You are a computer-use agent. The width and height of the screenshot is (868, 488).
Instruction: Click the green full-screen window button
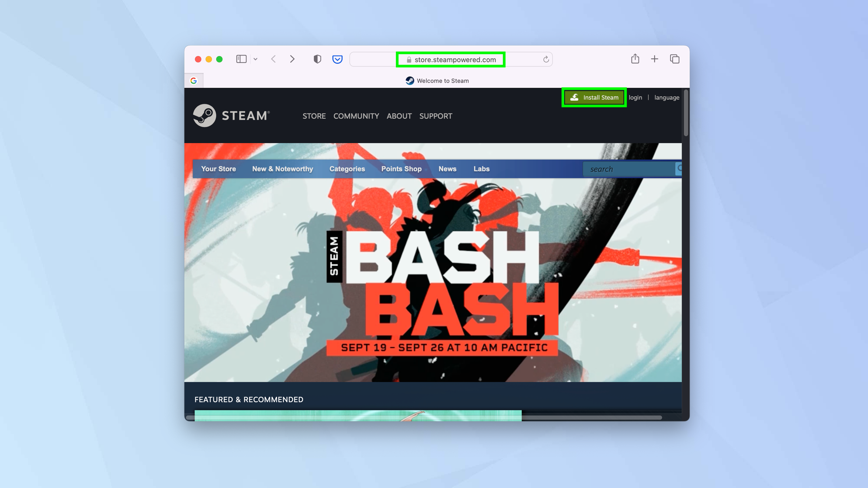tap(220, 59)
